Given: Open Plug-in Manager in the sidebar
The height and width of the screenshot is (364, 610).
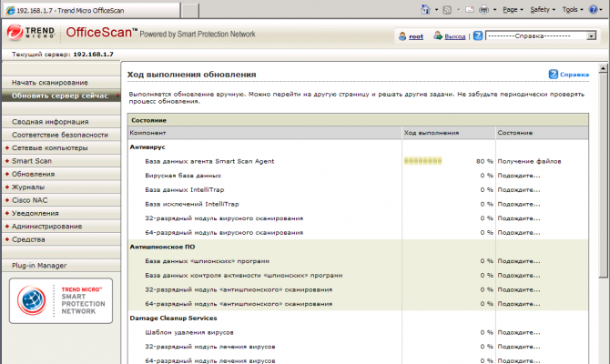Looking at the screenshot, I should point(61,266).
